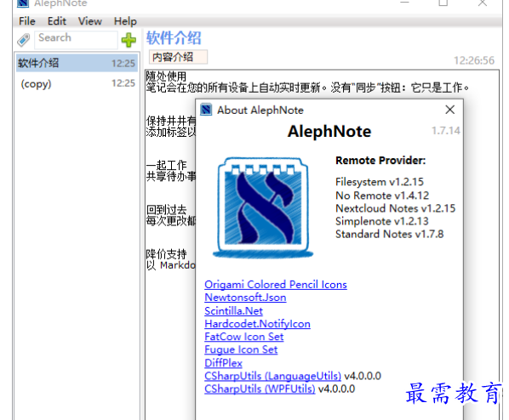
Task: Click the 1.7.14 version number
Action: point(446,131)
